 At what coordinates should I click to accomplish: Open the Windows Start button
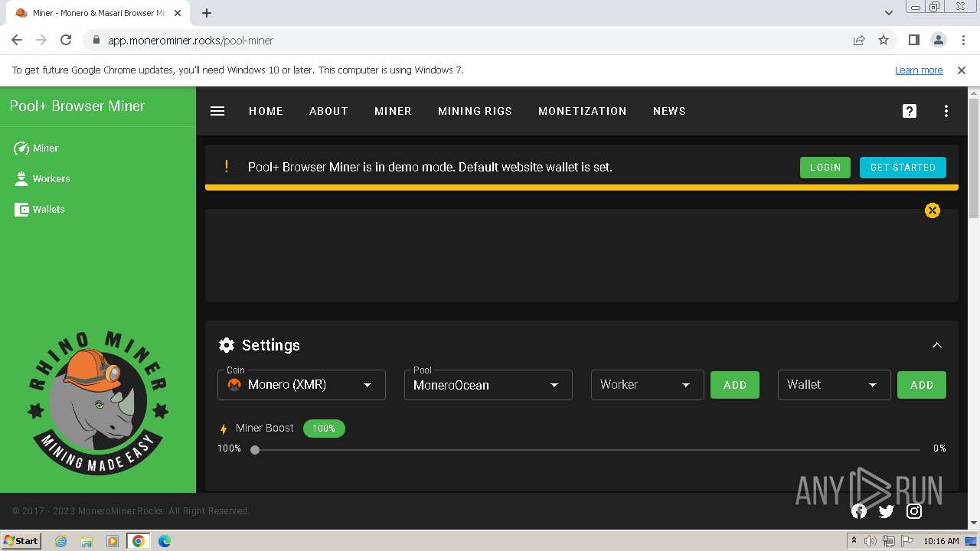tap(21, 540)
